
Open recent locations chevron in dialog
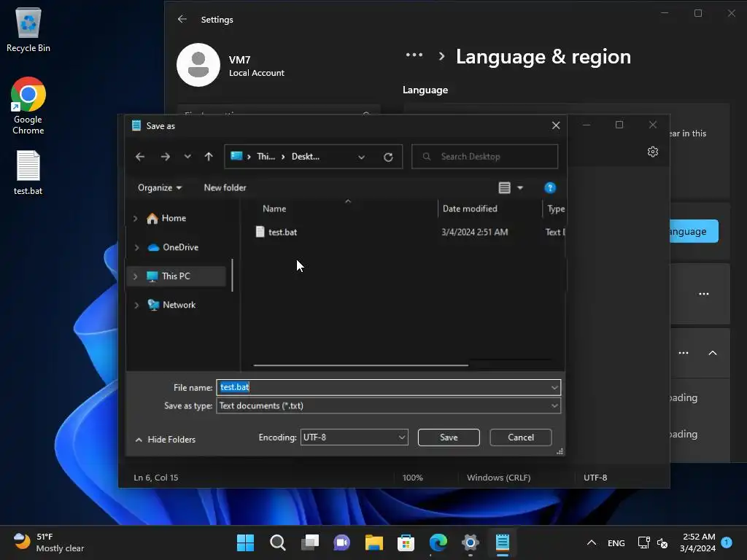click(x=187, y=157)
